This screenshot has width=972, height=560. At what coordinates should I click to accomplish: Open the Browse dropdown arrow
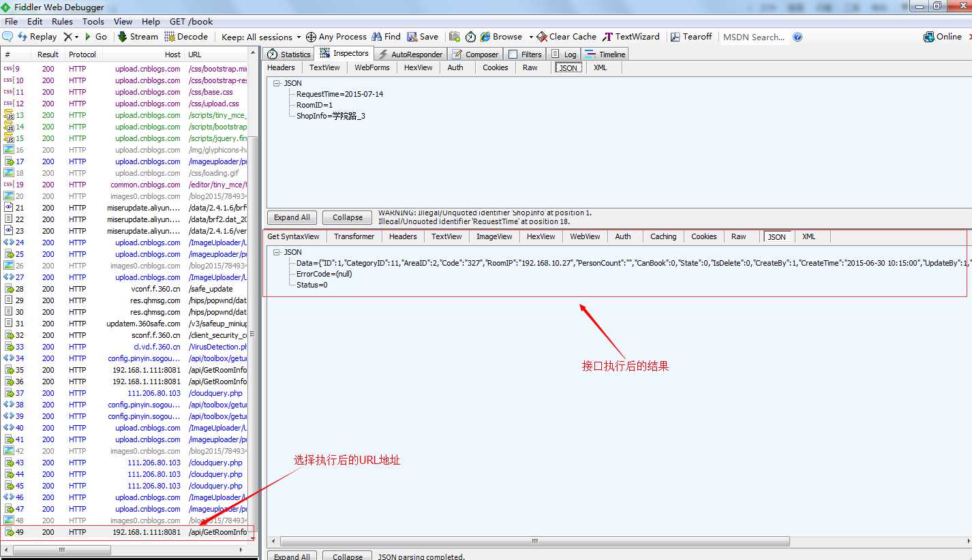click(531, 37)
